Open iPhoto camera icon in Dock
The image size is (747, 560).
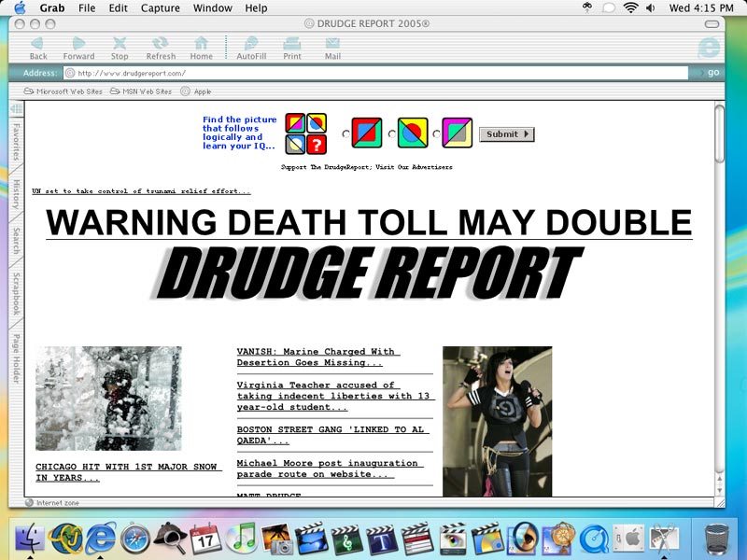pyautogui.click(x=276, y=539)
